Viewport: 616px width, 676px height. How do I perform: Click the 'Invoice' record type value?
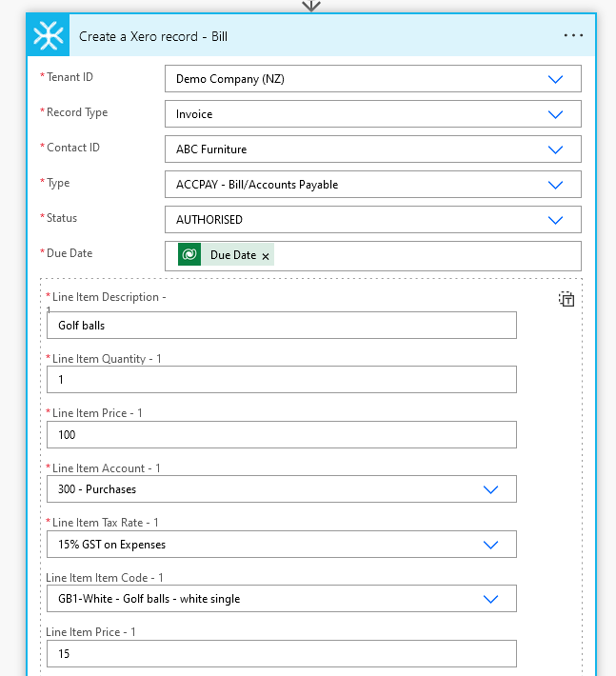(194, 114)
